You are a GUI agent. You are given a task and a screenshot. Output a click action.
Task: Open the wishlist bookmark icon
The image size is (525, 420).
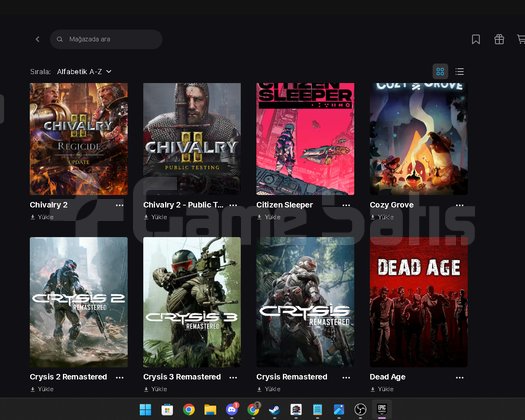click(476, 39)
